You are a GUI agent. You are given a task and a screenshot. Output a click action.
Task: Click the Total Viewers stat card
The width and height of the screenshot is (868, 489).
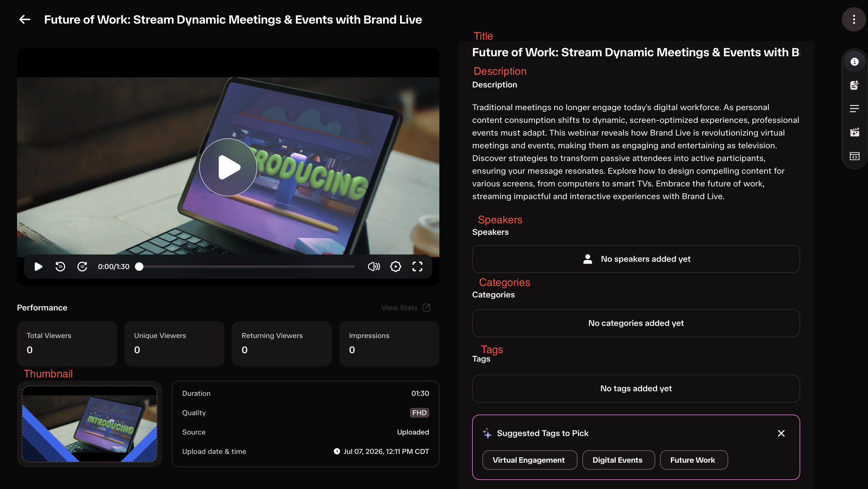pos(67,343)
